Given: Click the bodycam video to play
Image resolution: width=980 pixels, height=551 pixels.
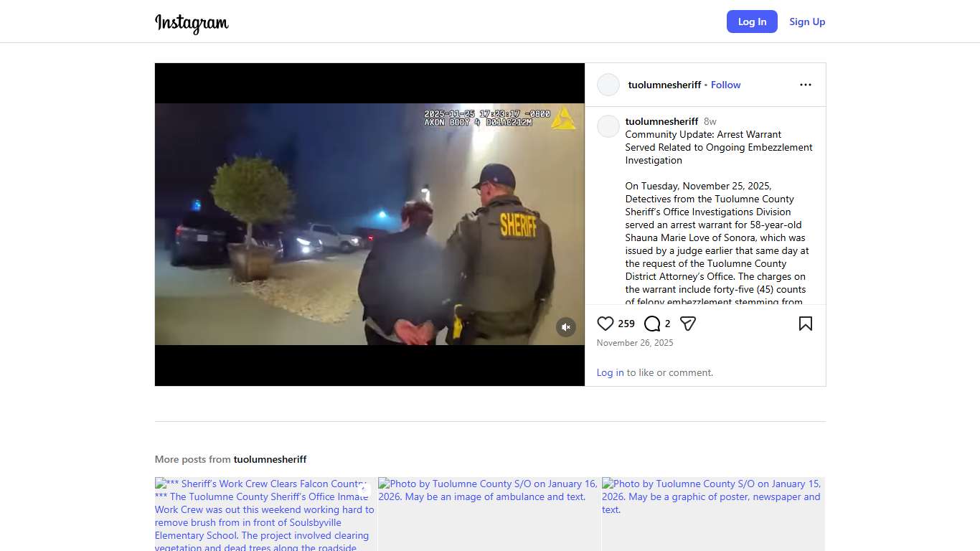Looking at the screenshot, I should [x=369, y=224].
